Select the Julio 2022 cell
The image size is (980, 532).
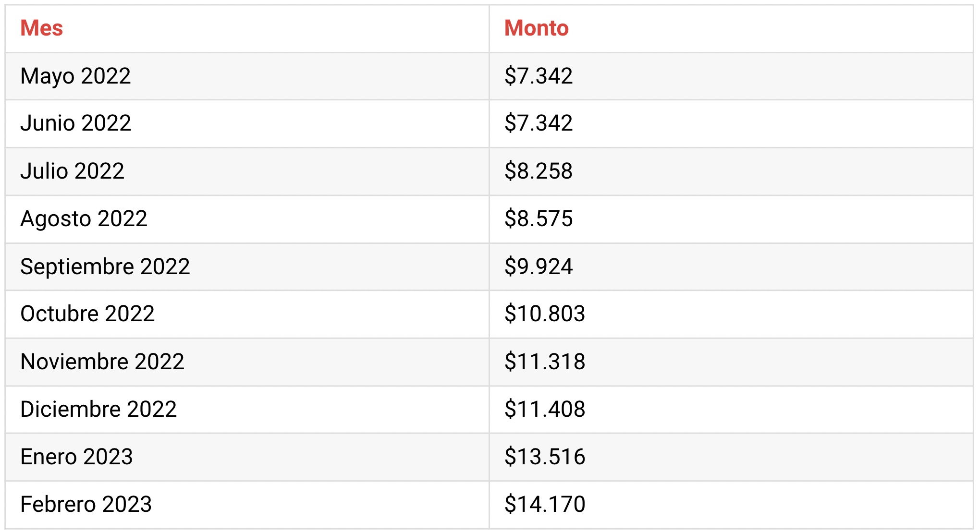point(247,171)
